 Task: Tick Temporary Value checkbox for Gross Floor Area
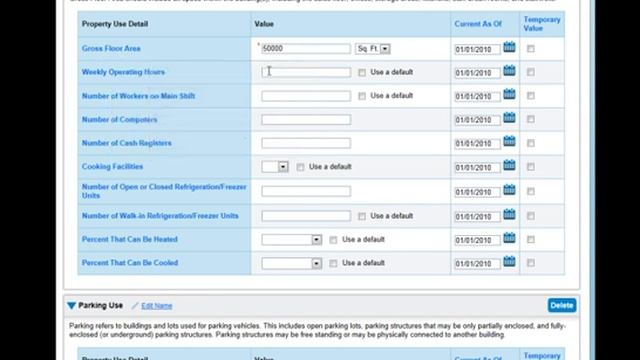(531, 49)
